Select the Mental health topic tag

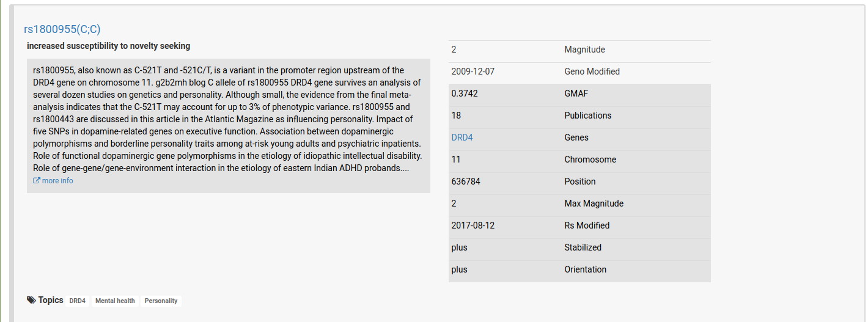click(115, 301)
